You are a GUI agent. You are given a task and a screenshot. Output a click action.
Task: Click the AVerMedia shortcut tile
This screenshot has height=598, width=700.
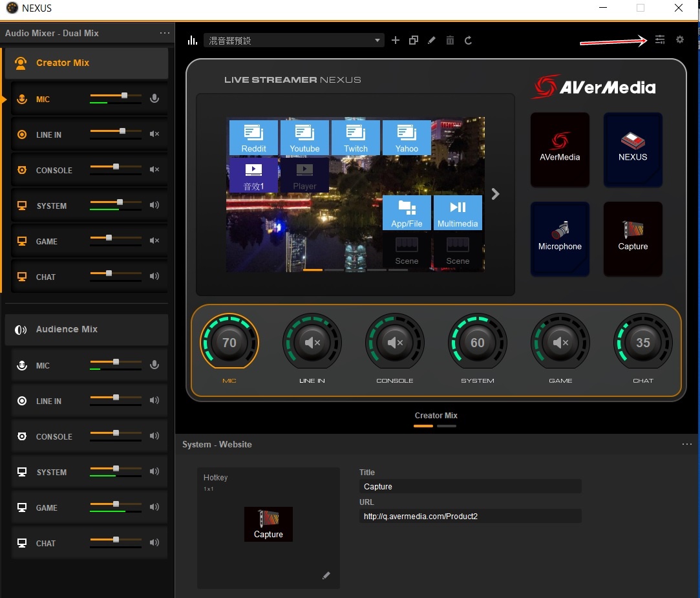[x=560, y=149]
